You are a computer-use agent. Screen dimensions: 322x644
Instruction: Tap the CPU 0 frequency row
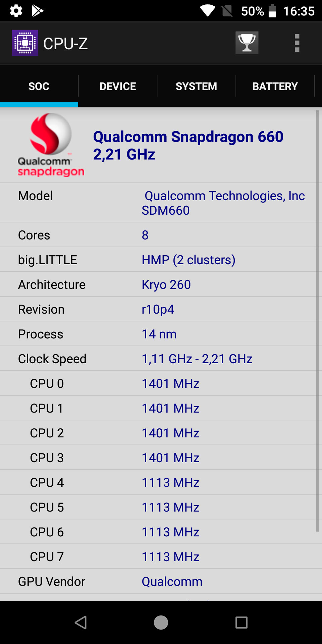click(x=161, y=383)
